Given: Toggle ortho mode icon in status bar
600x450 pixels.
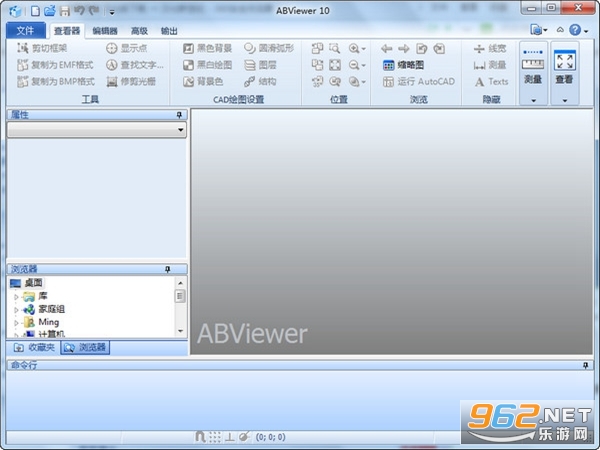Looking at the screenshot, I should tap(230, 437).
